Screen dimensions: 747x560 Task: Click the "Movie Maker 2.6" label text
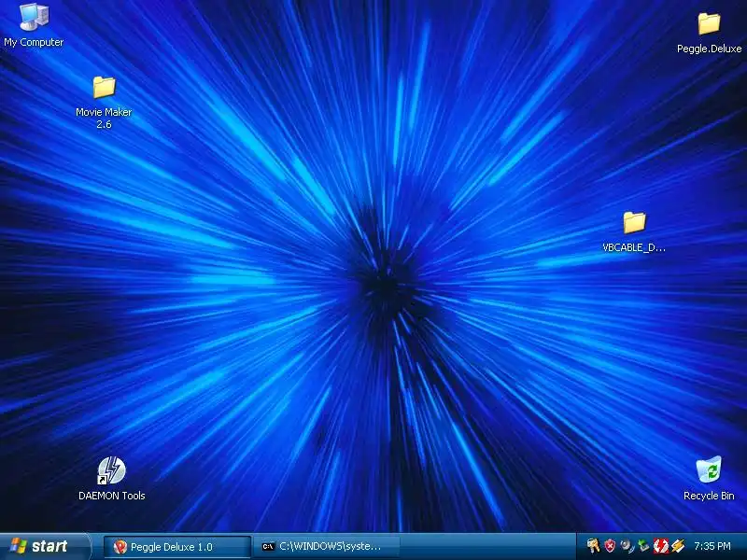coord(104,119)
